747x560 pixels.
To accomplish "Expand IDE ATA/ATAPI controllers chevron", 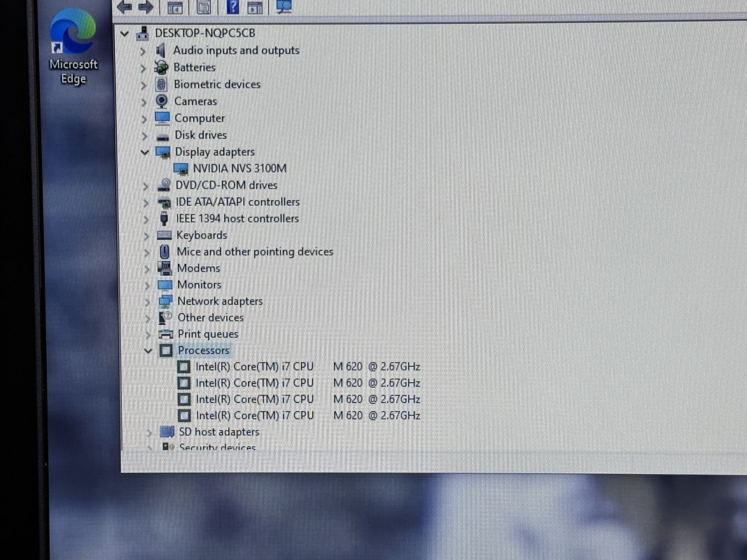I will (146, 203).
